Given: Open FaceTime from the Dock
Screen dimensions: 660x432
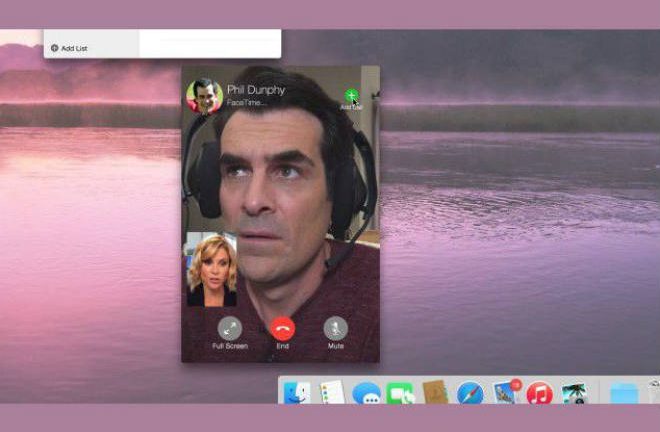Looking at the screenshot, I should (400, 394).
